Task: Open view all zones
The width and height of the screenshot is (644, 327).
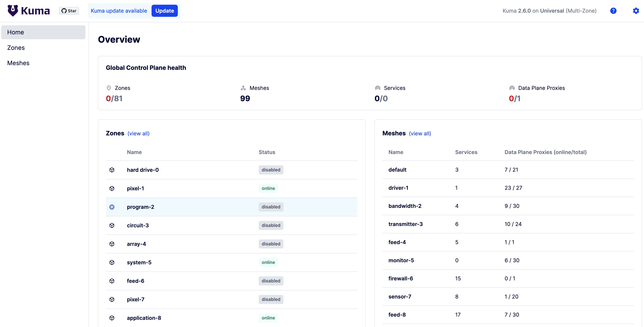Action: click(138, 133)
